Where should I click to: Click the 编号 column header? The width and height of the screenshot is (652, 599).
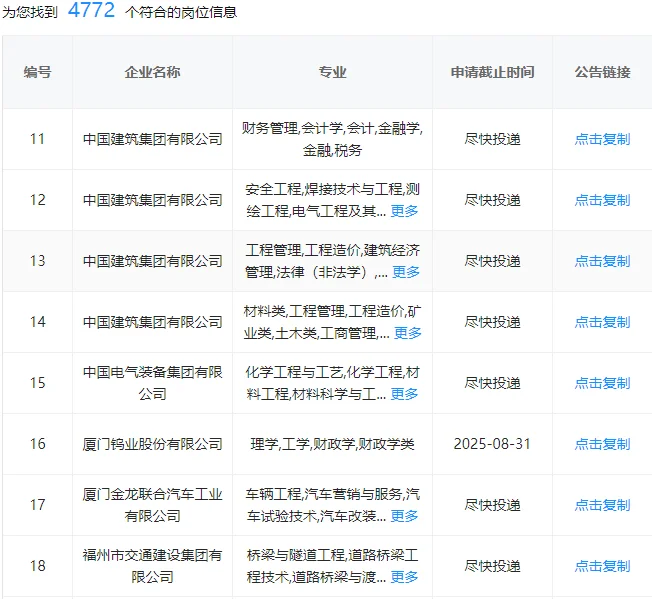pyautogui.click(x=37, y=72)
